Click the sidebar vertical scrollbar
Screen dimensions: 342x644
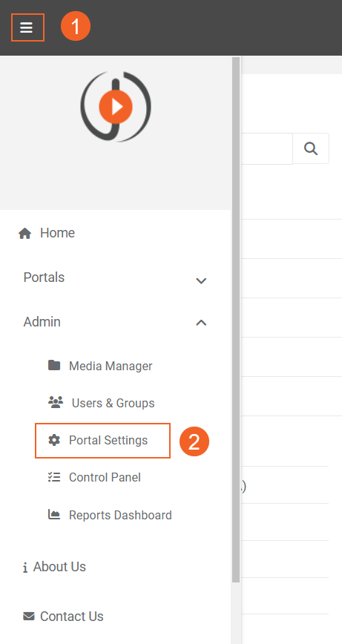pyautogui.click(x=236, y=320)
